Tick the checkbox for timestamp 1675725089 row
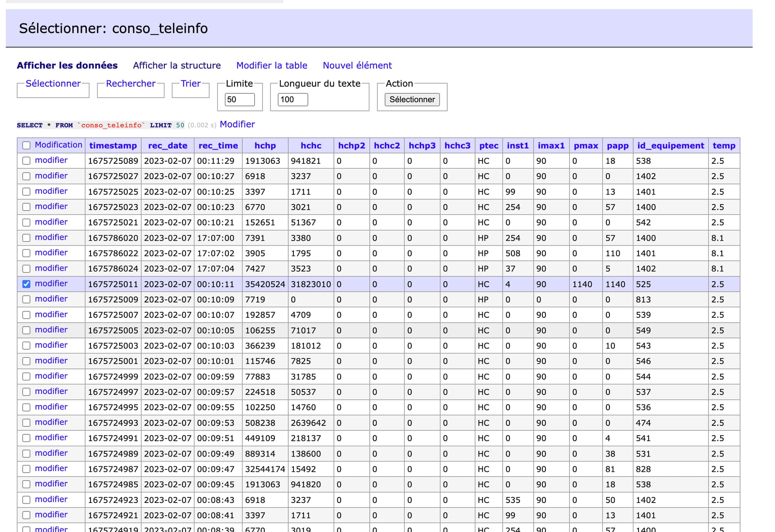This screenshot has width=775, height=532. tap(26, 161)
